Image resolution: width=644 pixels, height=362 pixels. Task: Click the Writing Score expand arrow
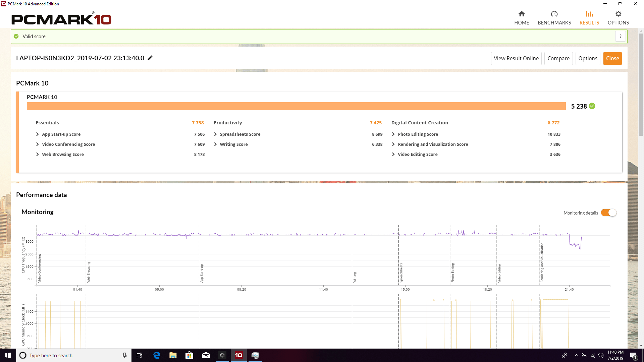point(215,144)
